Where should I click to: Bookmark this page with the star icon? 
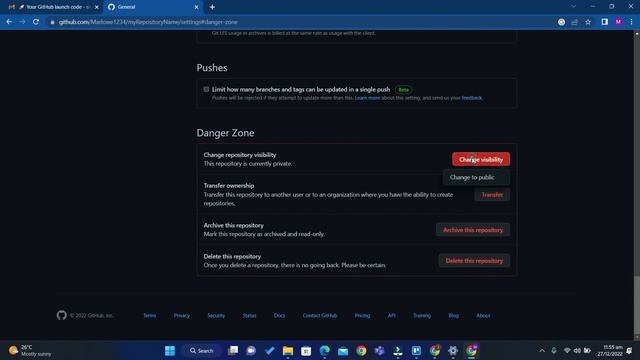coord(588,22)
